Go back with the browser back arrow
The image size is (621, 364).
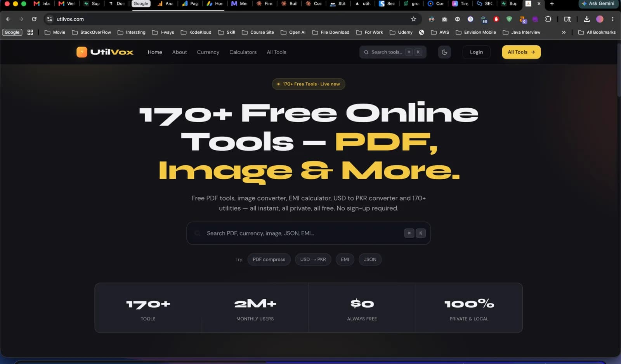click(x=8, y=19)
